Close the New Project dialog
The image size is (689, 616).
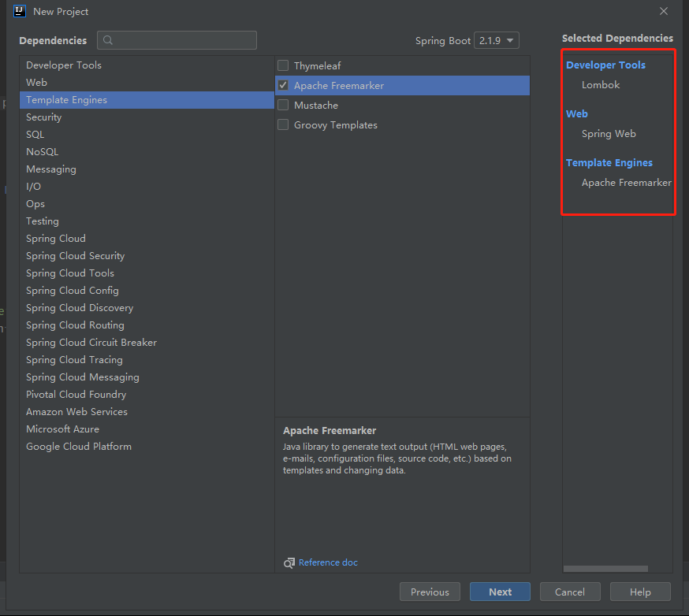pos(664,11)
